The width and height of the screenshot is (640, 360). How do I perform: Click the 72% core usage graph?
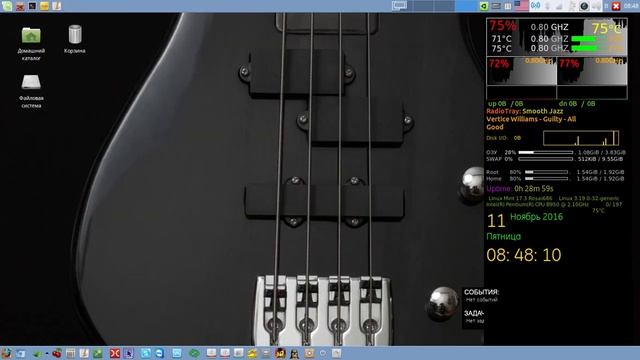(521, 71)
